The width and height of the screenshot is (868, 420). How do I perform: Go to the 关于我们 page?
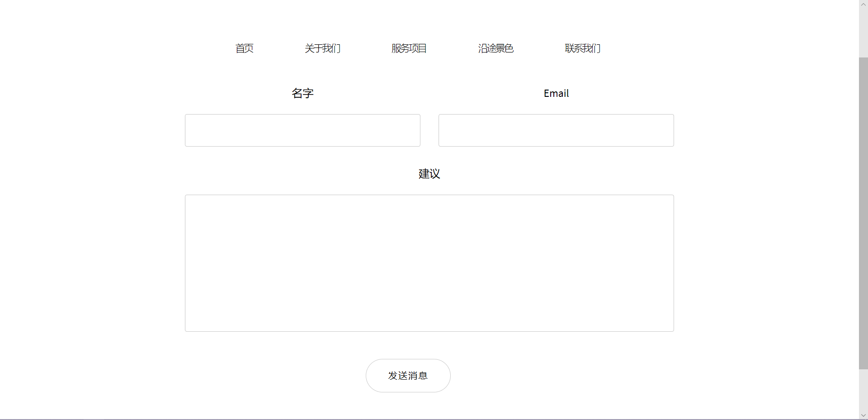click(x=322, y=48)
